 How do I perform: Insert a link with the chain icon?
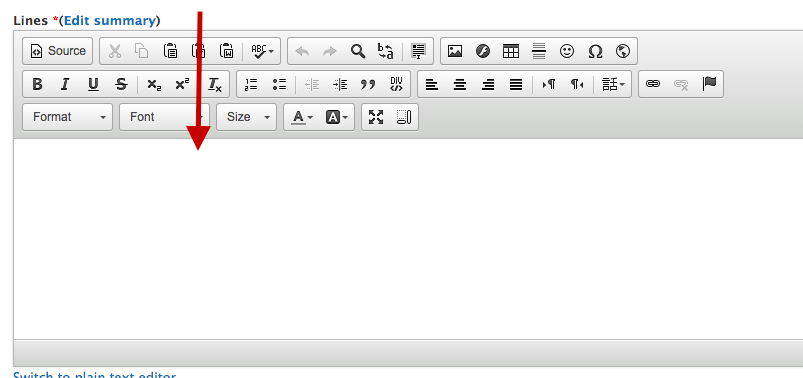(652, 84)
